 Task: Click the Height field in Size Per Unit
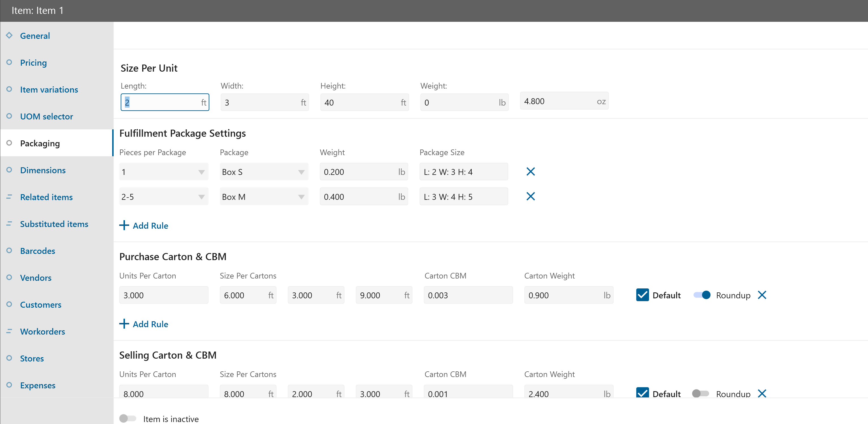pos(361,102)
